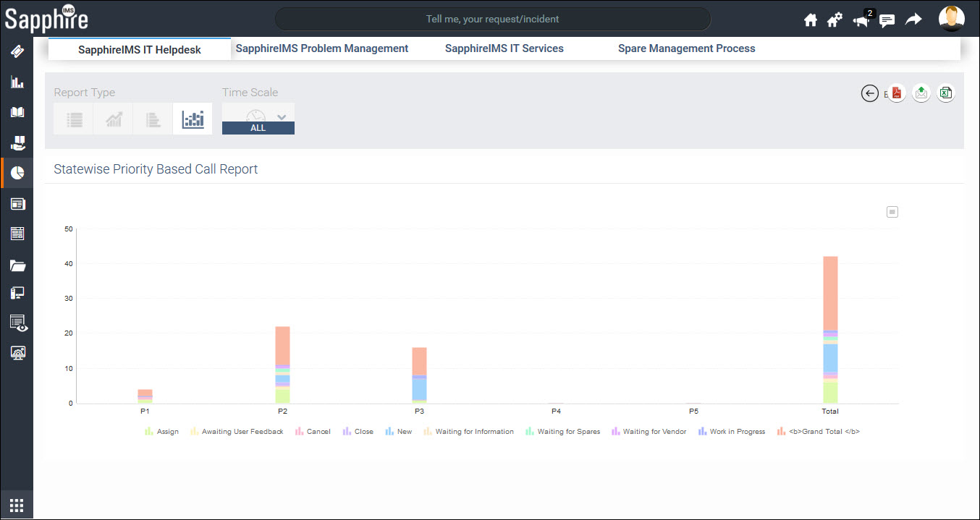This screenshot has height=520, width=980.
Task: Export the report as PDF
Action: pos(896,93)
